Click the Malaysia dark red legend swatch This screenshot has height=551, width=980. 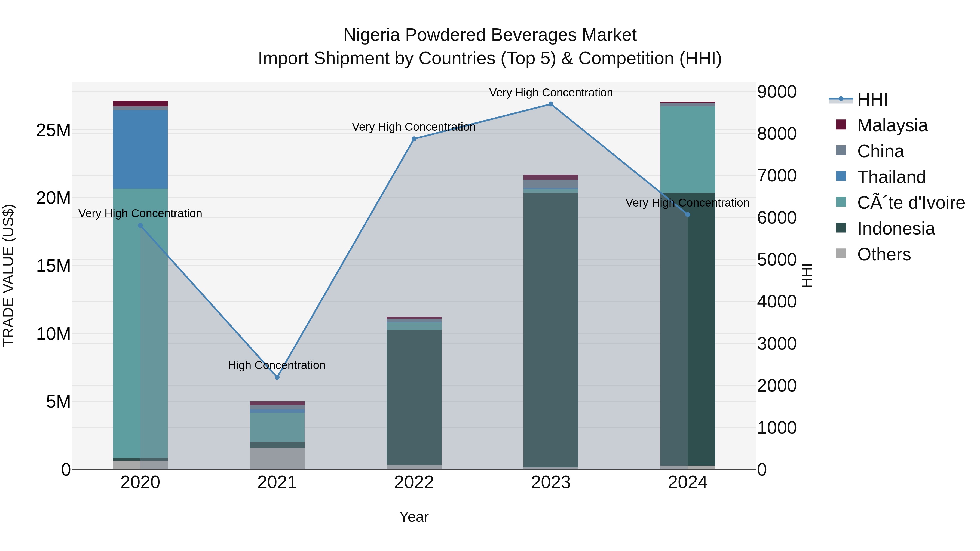[841, 124]
